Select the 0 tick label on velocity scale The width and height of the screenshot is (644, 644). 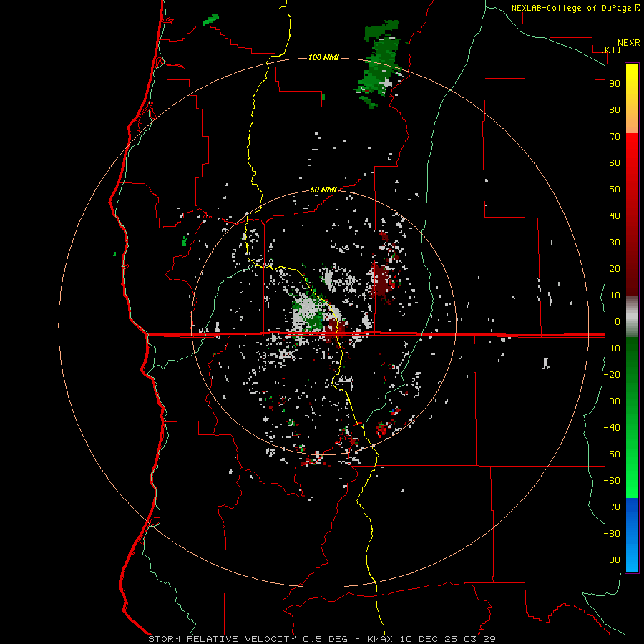pos(618,322)
